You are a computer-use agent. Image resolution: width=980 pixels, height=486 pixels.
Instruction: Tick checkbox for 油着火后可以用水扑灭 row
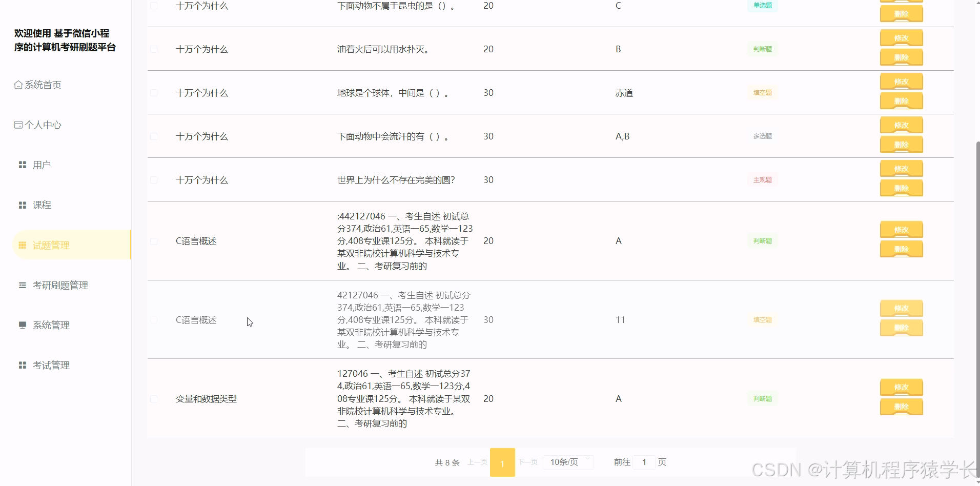click(x=154, y=49)
